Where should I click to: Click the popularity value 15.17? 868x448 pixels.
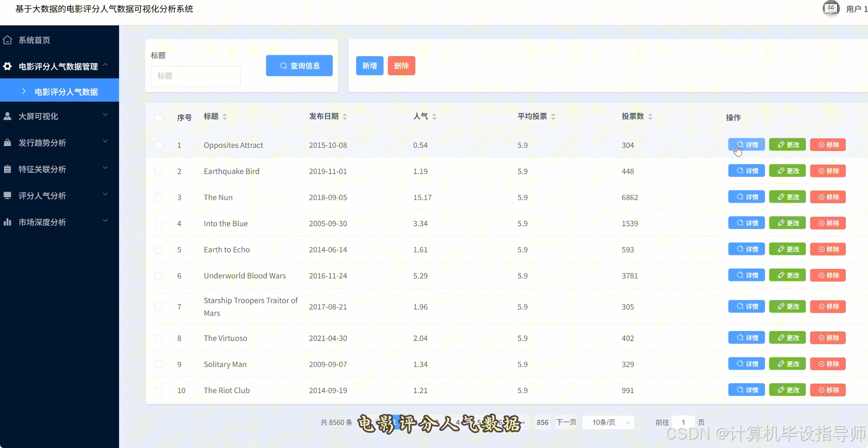(422, 198)
